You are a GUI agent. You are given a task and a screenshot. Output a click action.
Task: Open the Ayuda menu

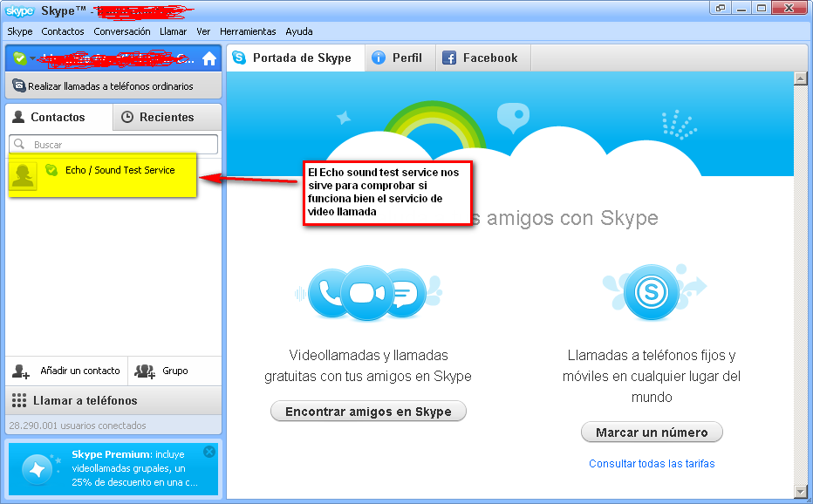click(x=299, y=31)
